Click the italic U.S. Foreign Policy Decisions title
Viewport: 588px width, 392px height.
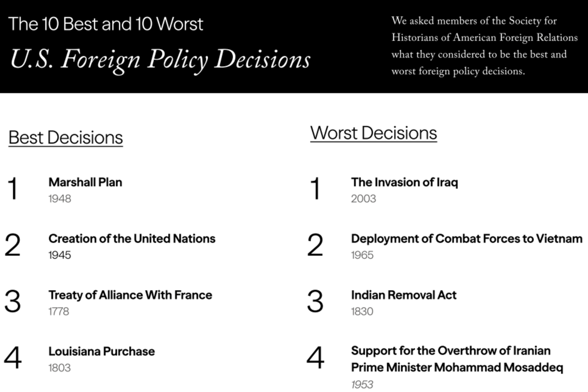pyautogui.click(x=160, y=59)
